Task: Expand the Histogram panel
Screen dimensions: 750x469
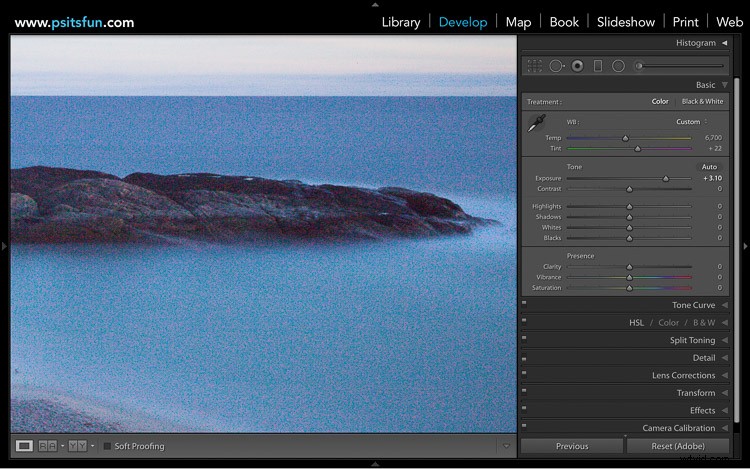Action: point(725,43)
